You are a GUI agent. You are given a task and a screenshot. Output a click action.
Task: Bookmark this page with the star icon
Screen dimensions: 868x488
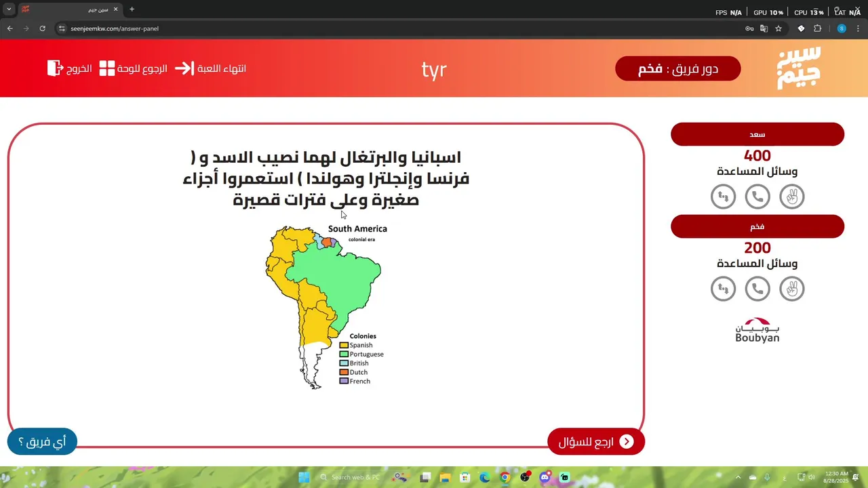[778, 28]
